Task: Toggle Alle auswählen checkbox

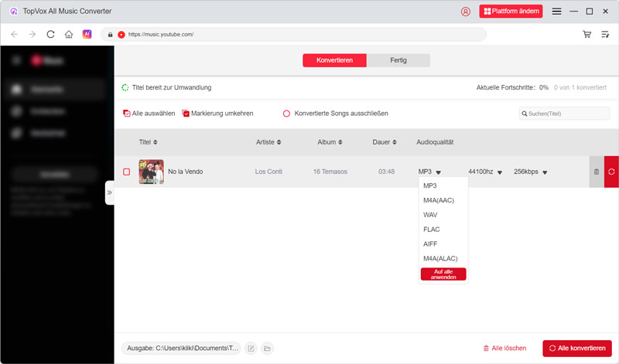Action: (127, 114)
